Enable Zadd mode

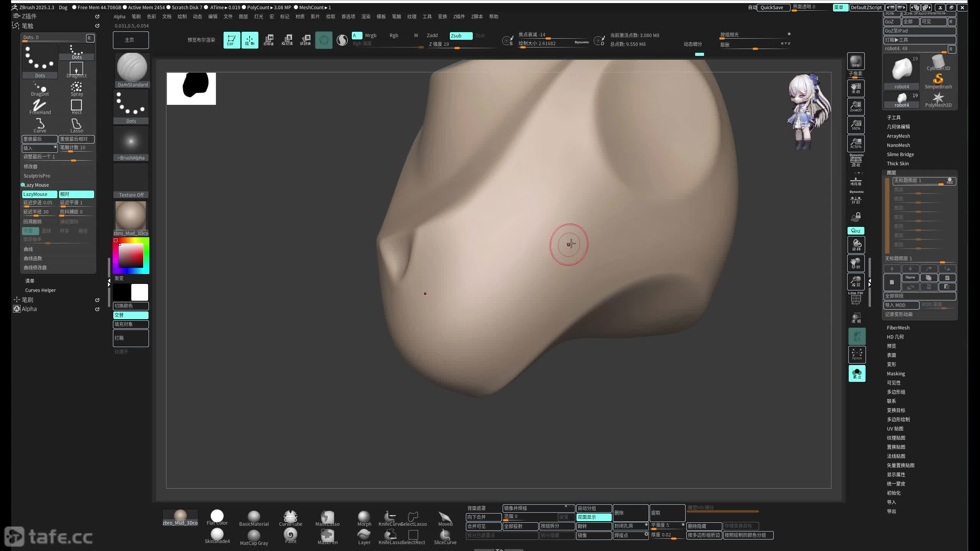[x=432, y=36]
